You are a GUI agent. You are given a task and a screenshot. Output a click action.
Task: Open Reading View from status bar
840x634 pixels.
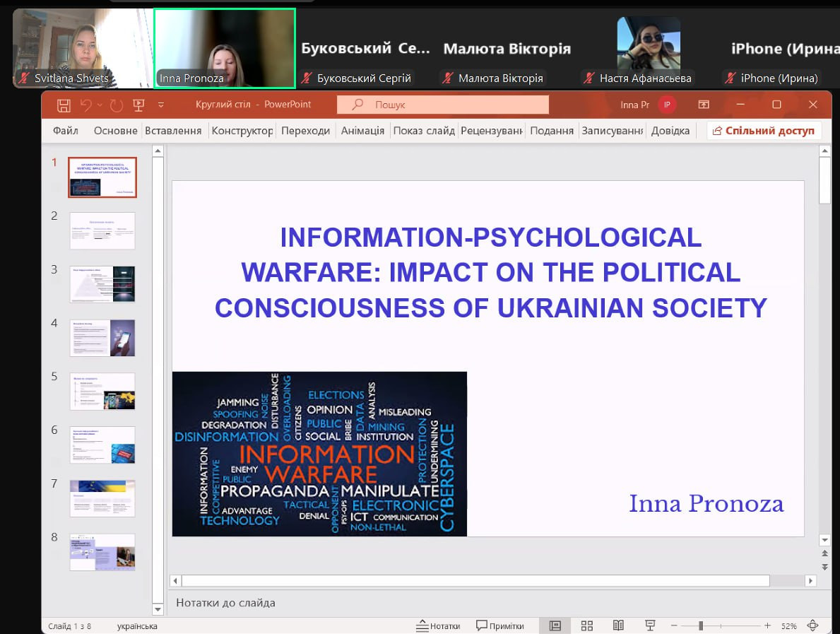pos(618,626)
